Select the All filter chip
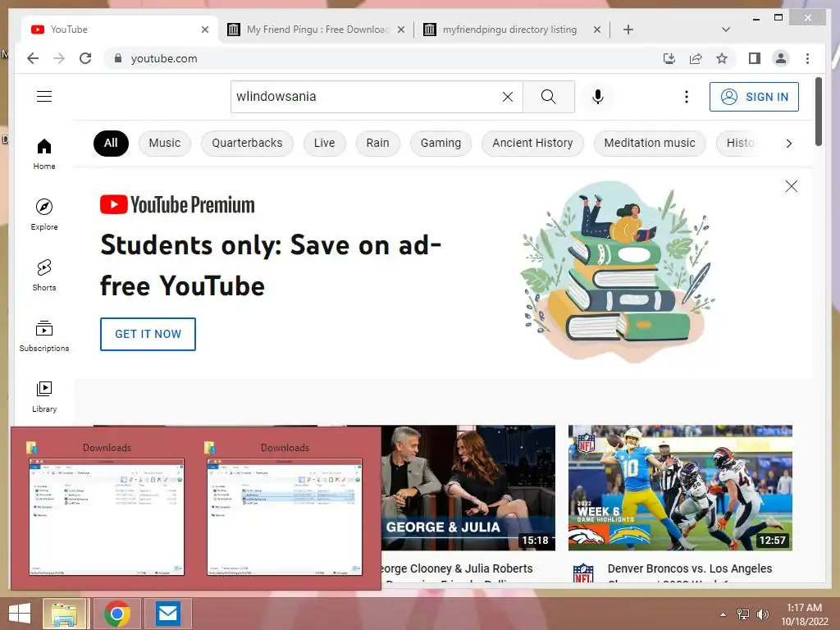This screenshot has width=840, height=630. pyautogui.click(x=111, y=143)
